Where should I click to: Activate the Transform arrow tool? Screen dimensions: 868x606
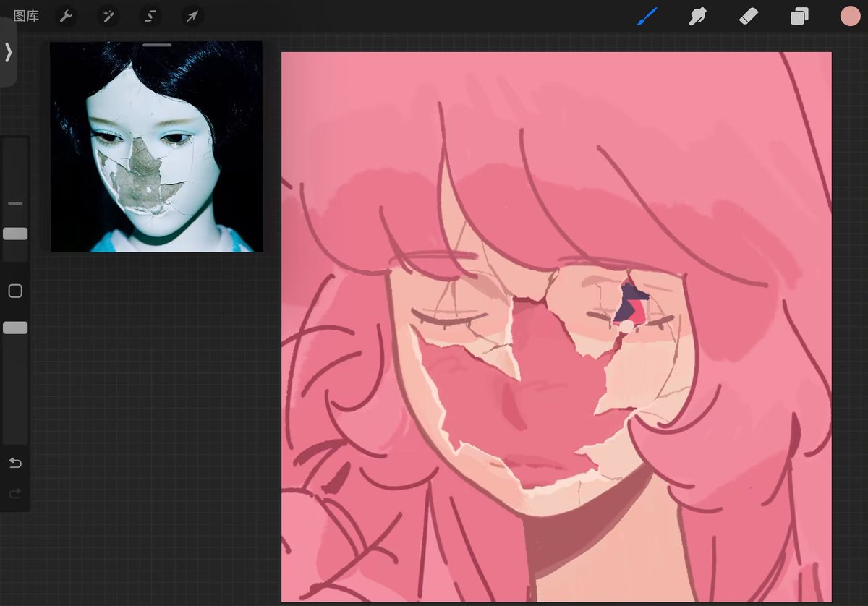click(x=192, y=16)
